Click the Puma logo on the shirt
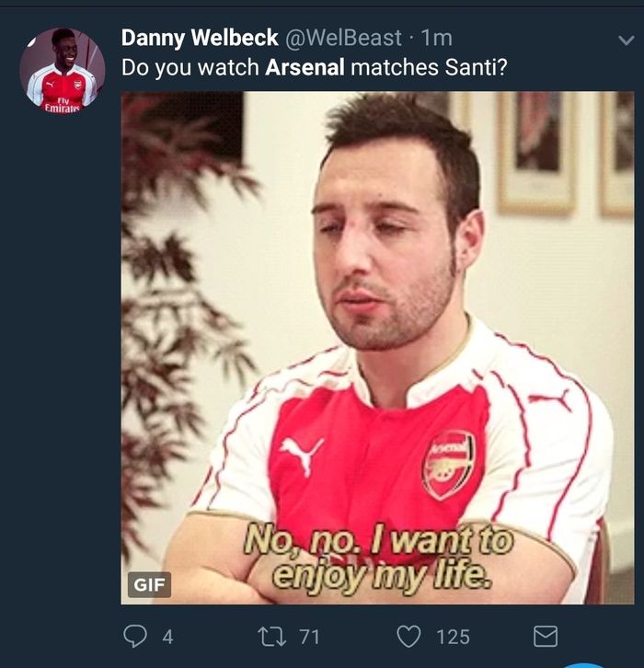 (x=301, y=455)
